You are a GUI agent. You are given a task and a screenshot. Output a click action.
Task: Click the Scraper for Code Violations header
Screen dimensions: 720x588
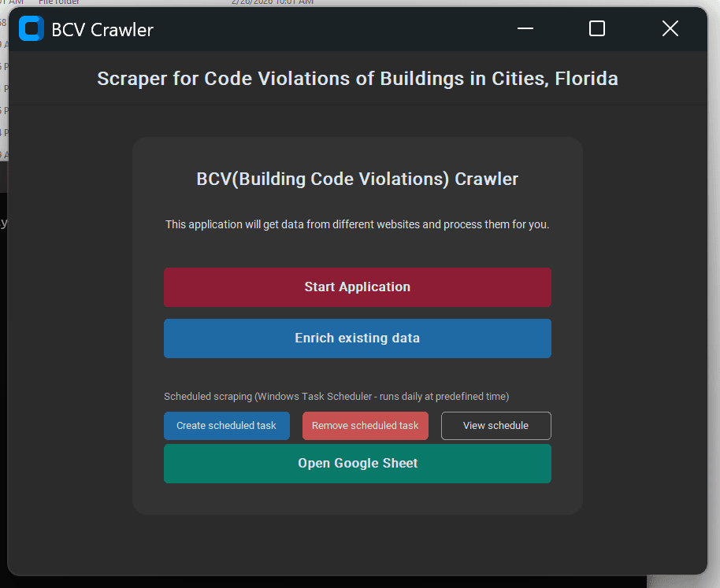tap(357, 79)
